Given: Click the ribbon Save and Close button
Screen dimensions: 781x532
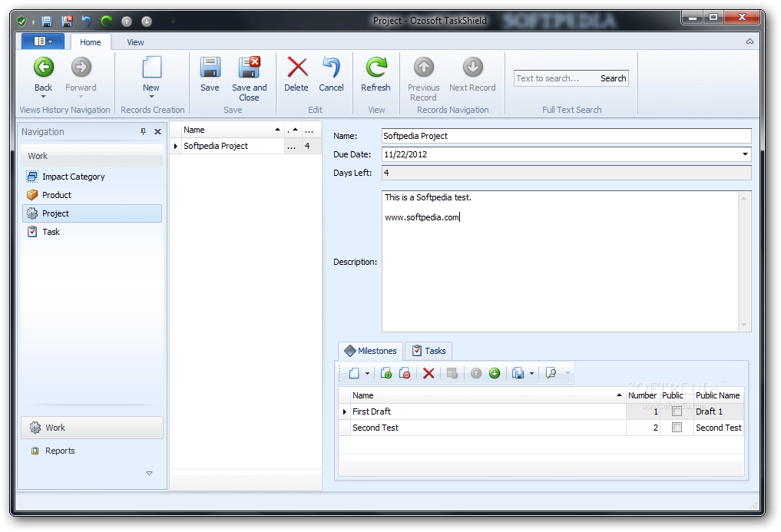Looking at the screenshot, I should pos(249,79).
